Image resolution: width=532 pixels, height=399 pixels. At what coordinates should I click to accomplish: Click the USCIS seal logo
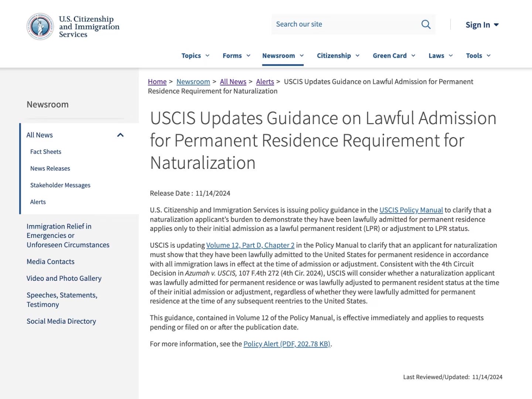click(x=40, y=27)
